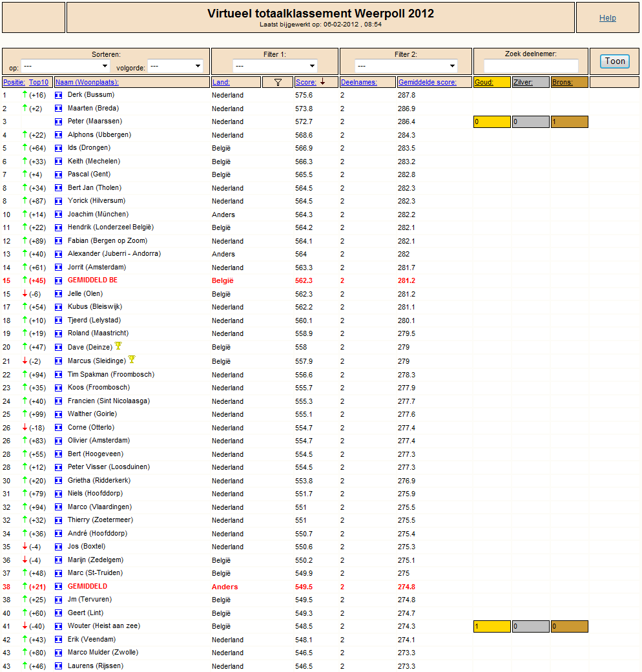Sort by the Deelnames column header

click(x=358, y=82)
